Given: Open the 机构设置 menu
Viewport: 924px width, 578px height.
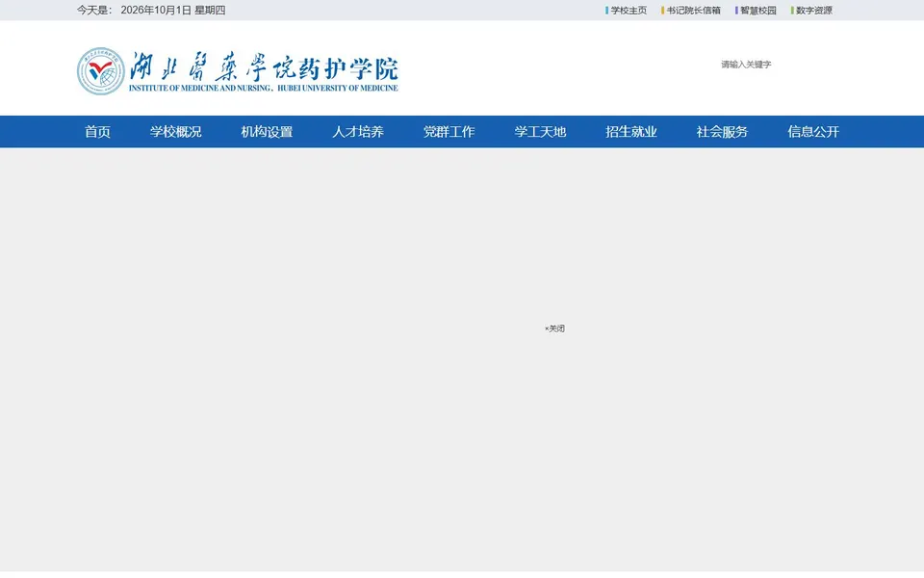Looking at the screenshot, I should click(x=267, y=132).
